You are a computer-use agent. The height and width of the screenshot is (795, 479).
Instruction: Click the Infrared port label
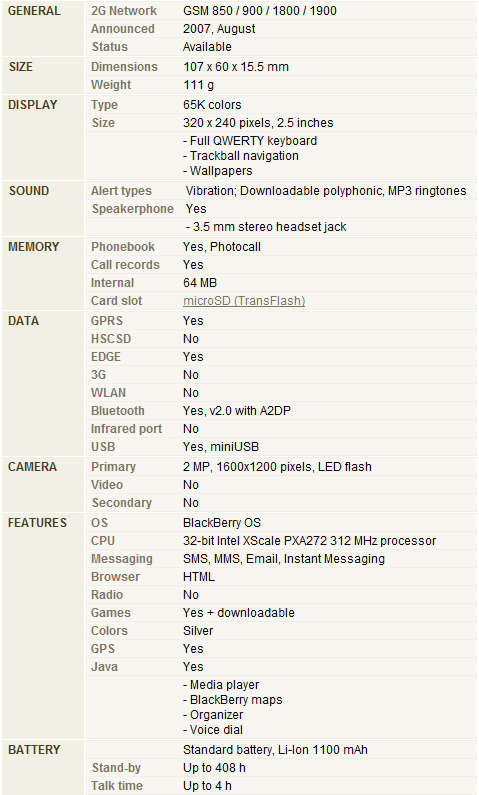(126, 429)
